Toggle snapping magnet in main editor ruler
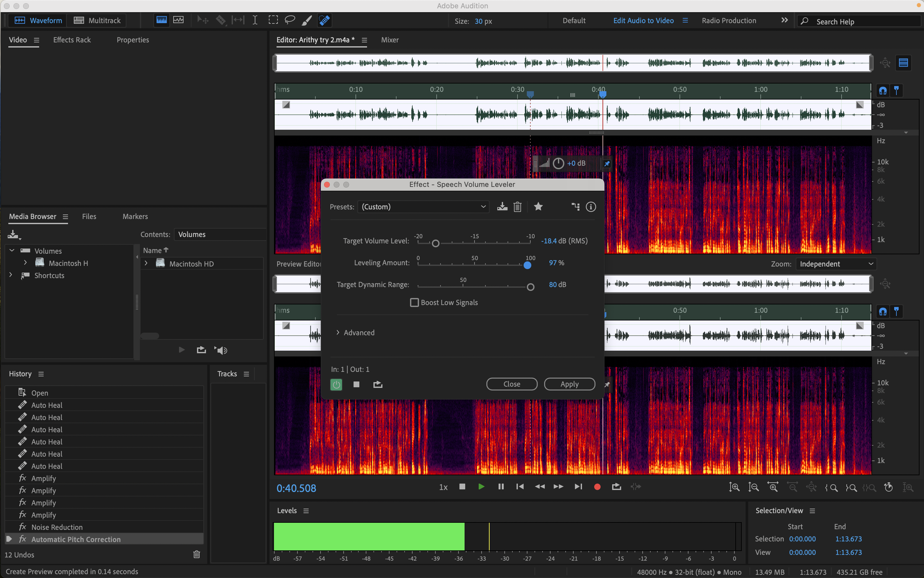Screen dimensions: 924x578 (883, 91)
